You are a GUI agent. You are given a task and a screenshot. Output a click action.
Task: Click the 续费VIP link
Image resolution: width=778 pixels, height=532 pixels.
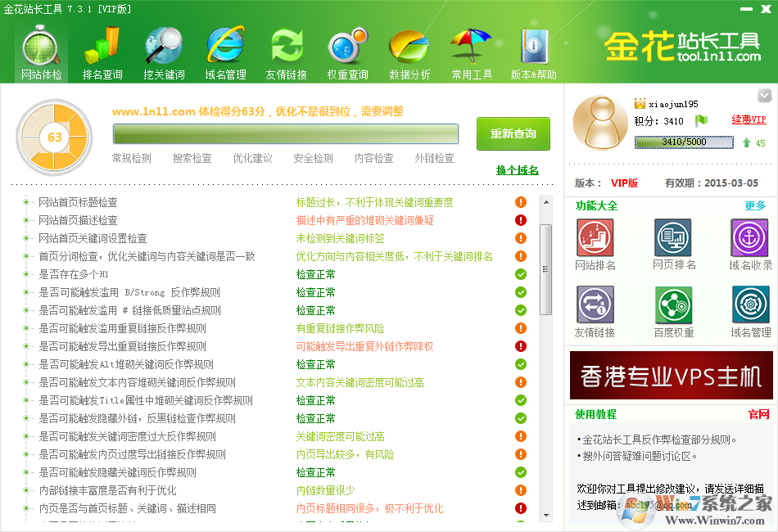[x=749, y=119]
